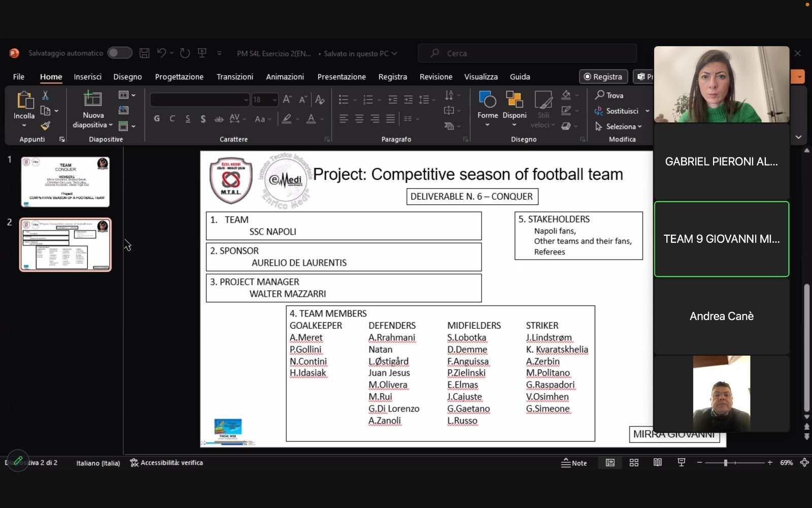Screen dimensions: 812x508
Task: Switch to Reading view icon
Action: pyautogui.click(x=658, y=463)
